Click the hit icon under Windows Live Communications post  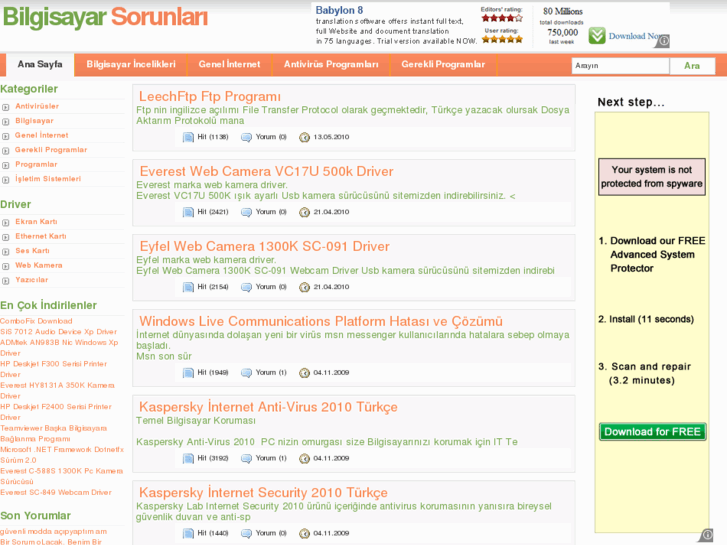[x=188, y=372]
